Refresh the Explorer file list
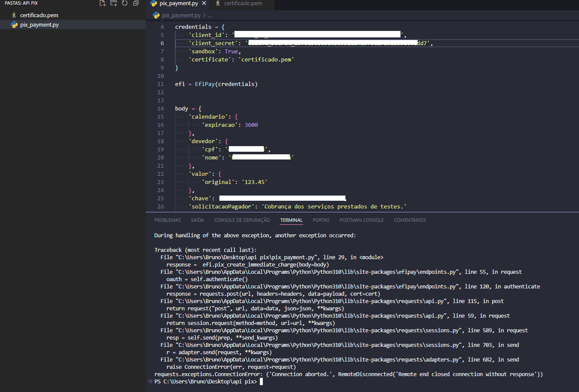This screenshot has height=392, width=579. click(125, 3)
